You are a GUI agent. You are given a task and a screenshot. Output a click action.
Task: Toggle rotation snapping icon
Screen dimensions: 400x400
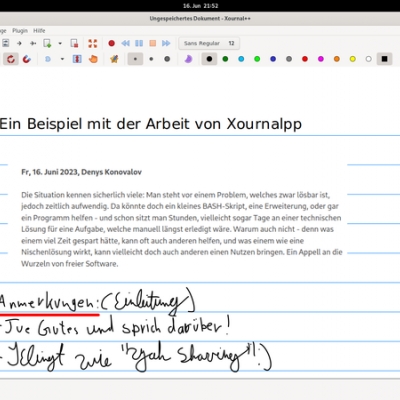11,59
